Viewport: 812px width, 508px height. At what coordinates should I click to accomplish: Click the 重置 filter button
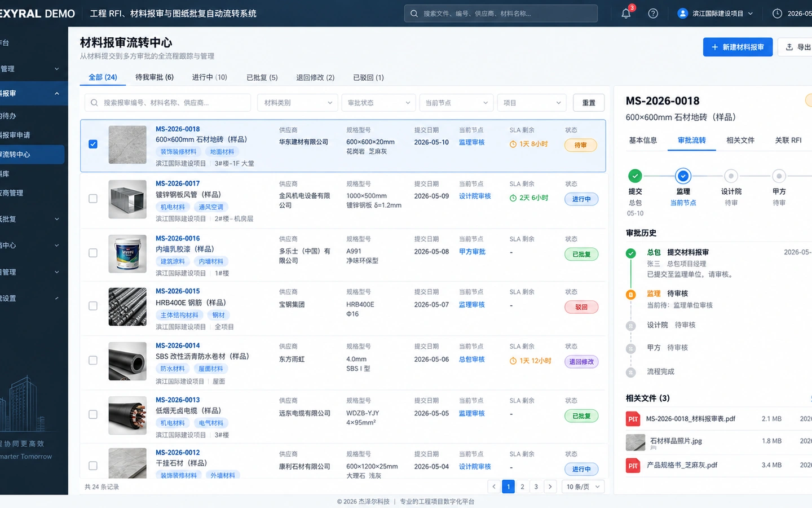589,103
